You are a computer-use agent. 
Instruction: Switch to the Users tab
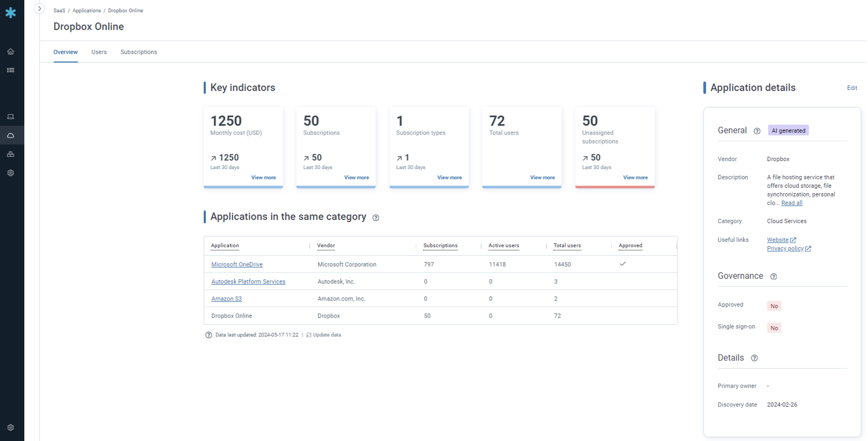click(x=99, y=52)
